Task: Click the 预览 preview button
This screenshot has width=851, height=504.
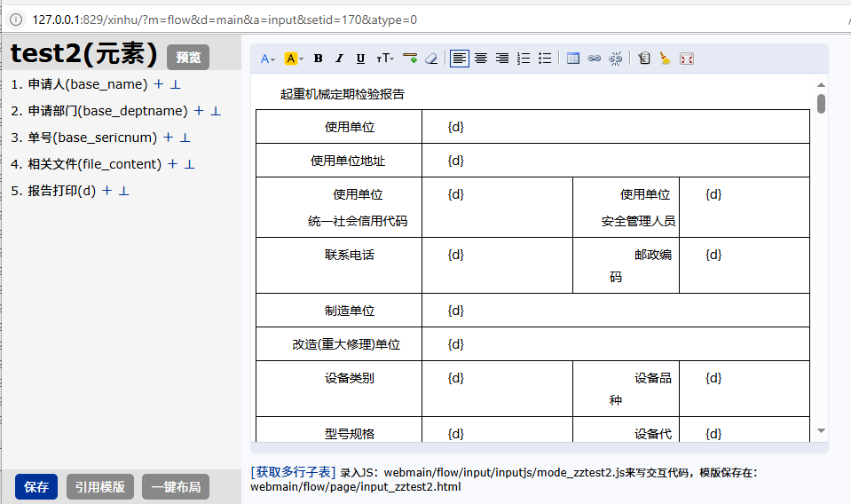Action: [x=188, y=57]
